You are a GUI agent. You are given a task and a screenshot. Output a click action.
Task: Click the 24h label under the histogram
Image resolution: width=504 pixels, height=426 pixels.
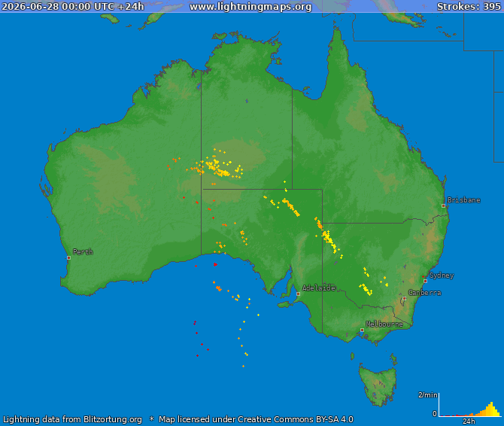pyautogui.click(x=469, y=421)
